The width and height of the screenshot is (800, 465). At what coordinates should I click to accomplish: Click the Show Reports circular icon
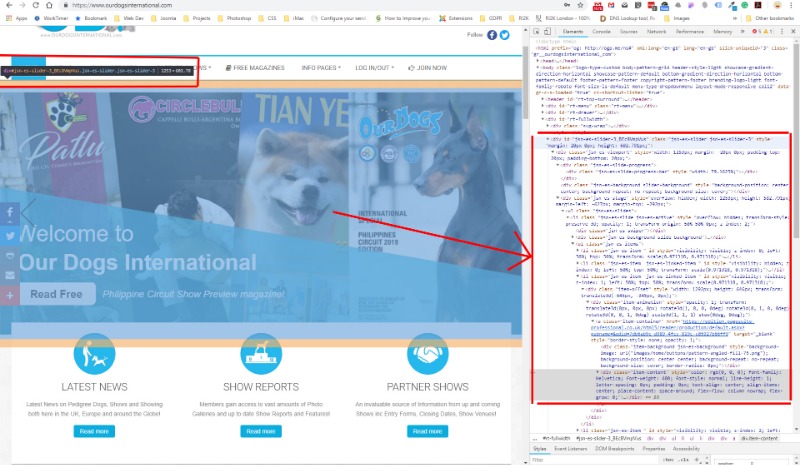(261, 354)
